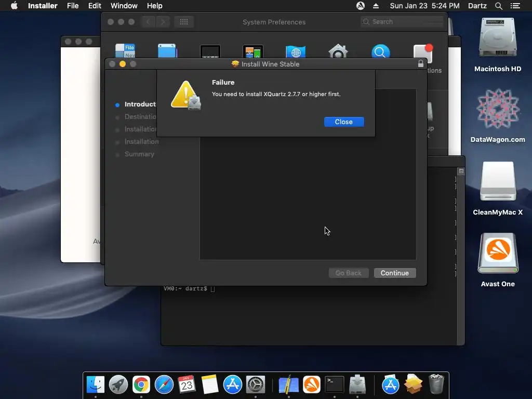The image size is (532, 399).
Task: Open Finder from the Dock
Action: pyautogui.click(x=96, y=384)
